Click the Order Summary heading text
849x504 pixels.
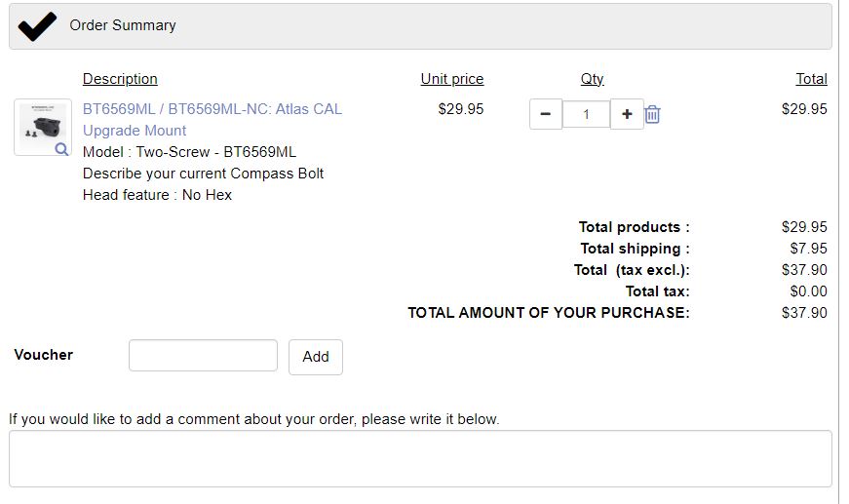123,25
